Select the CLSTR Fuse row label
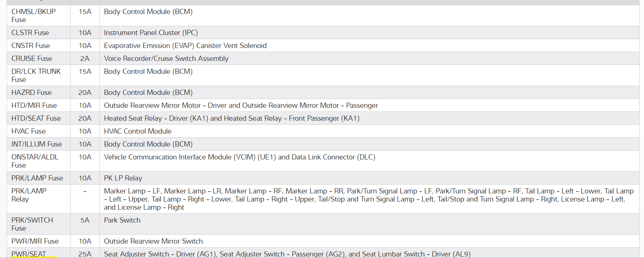 pos(30,32)
